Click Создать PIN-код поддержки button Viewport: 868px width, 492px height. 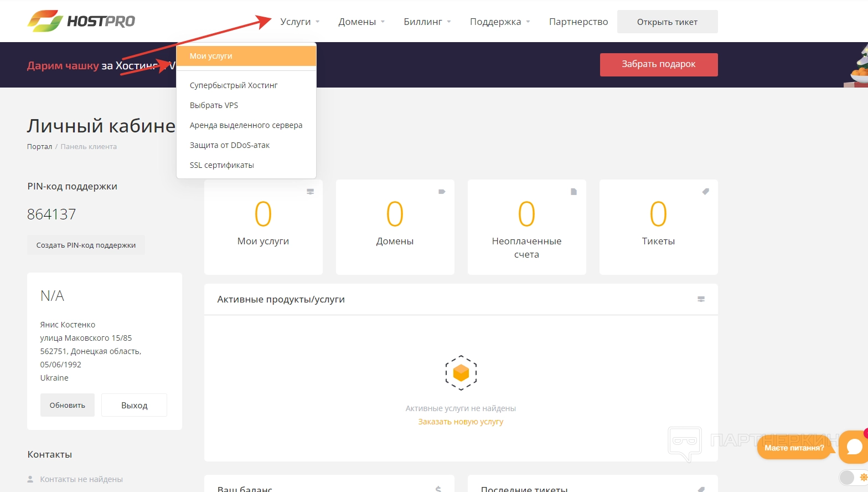click(x=86, y=245)
